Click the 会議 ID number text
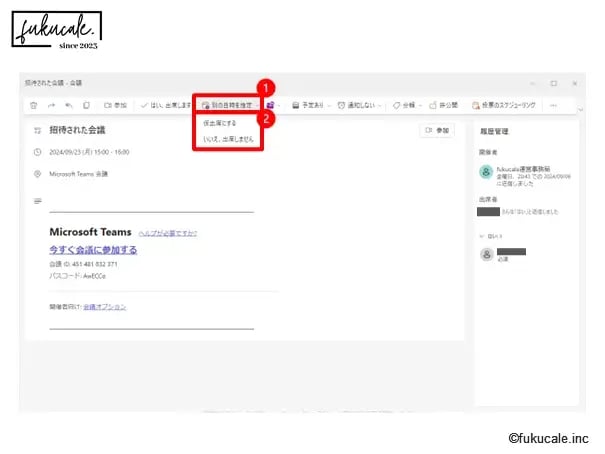605x454 pixels. point(83,264)
